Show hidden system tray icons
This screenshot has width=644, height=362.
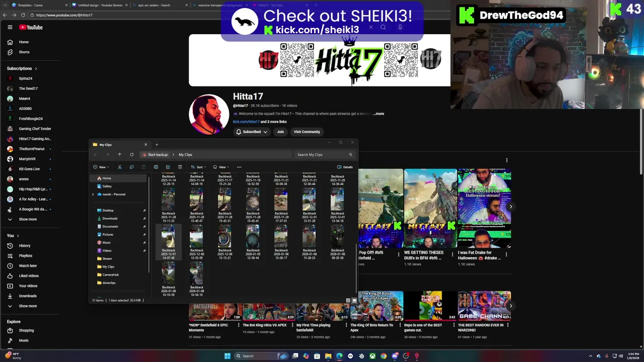592,356
